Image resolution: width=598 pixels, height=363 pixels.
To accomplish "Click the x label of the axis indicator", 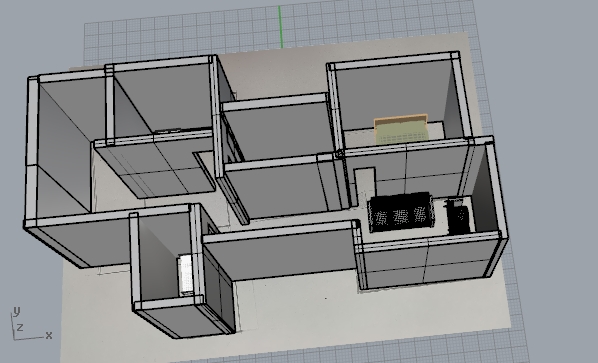I will tap(49, 335).
